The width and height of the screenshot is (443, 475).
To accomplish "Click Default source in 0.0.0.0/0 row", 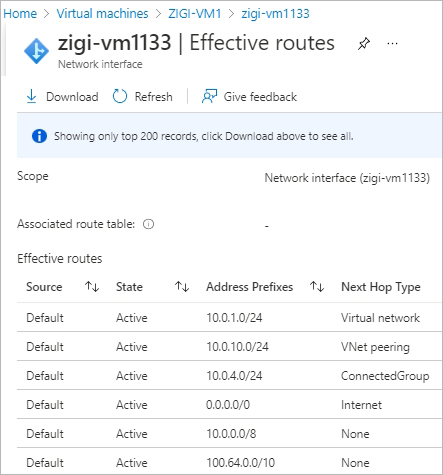I will [x=45, y=405].
